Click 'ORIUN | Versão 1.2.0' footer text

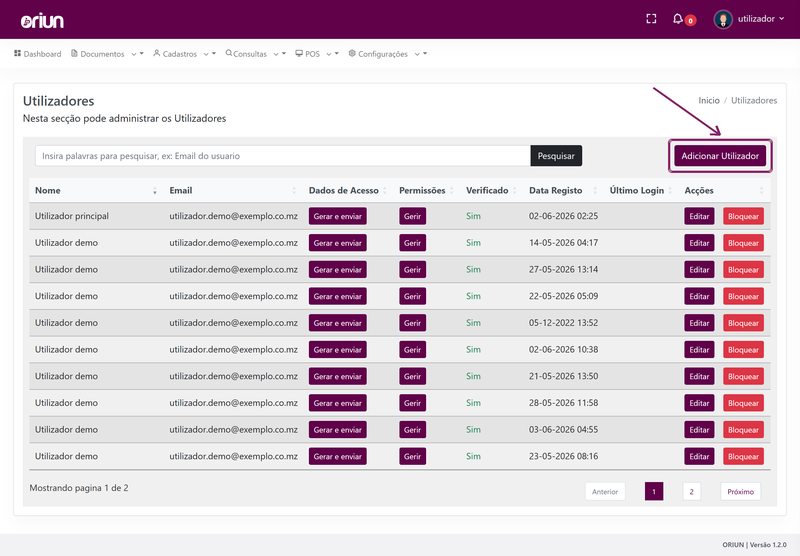(x=754, y=545)
